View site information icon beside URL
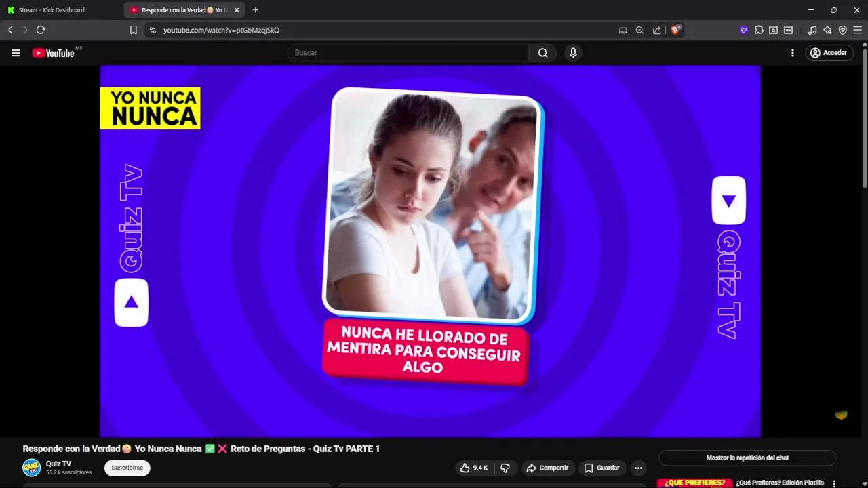868x488 pixels. (153, 30)
